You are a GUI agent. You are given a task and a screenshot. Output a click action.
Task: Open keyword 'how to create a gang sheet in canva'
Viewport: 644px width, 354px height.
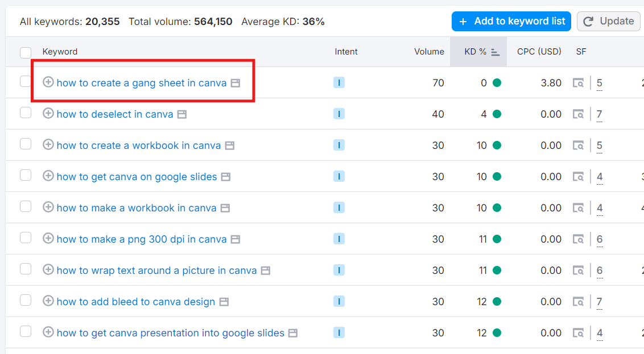click(141, 83)
